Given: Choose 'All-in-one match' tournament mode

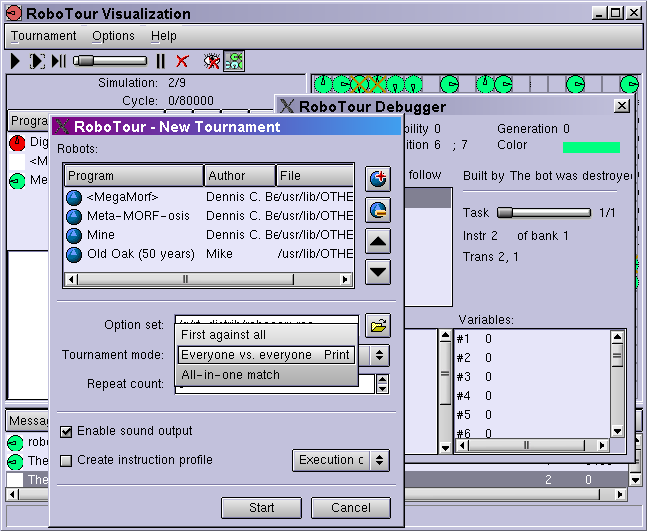Looking at the screenshot, I should point(266,375).
